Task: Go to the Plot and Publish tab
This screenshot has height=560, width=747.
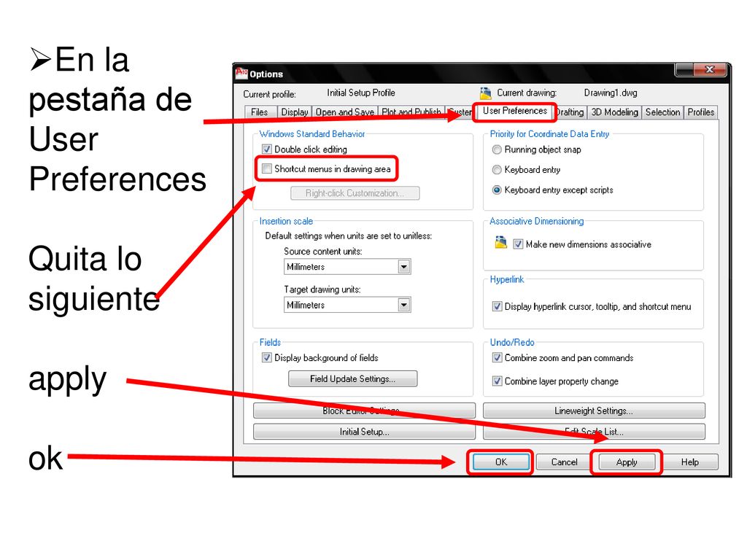Action: 411,112
